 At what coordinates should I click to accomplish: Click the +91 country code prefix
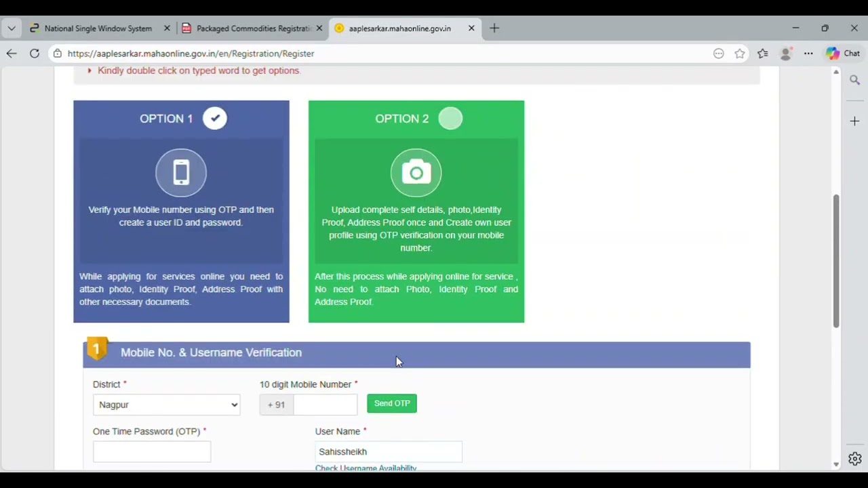[276, 405]
